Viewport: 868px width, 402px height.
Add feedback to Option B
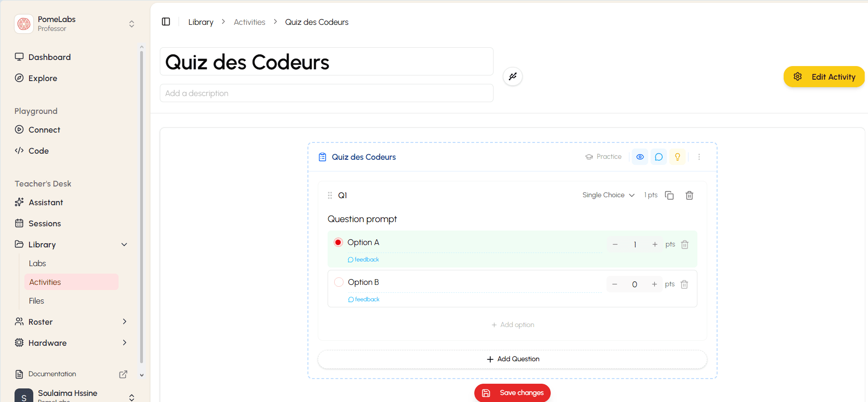click(364, 299)
